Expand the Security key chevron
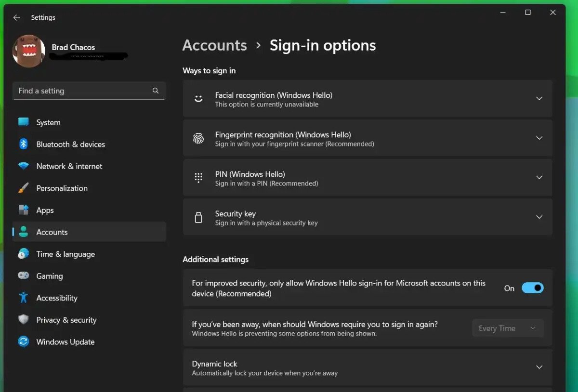 (x=539, y=217)
